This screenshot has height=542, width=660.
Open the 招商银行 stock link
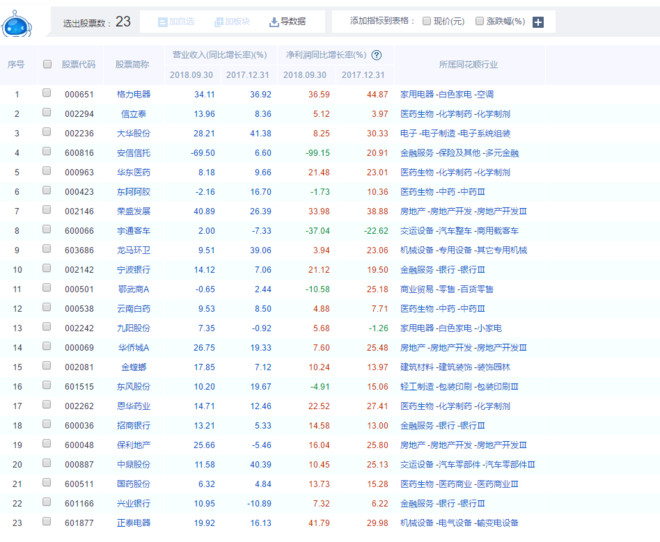pos(132,425)
